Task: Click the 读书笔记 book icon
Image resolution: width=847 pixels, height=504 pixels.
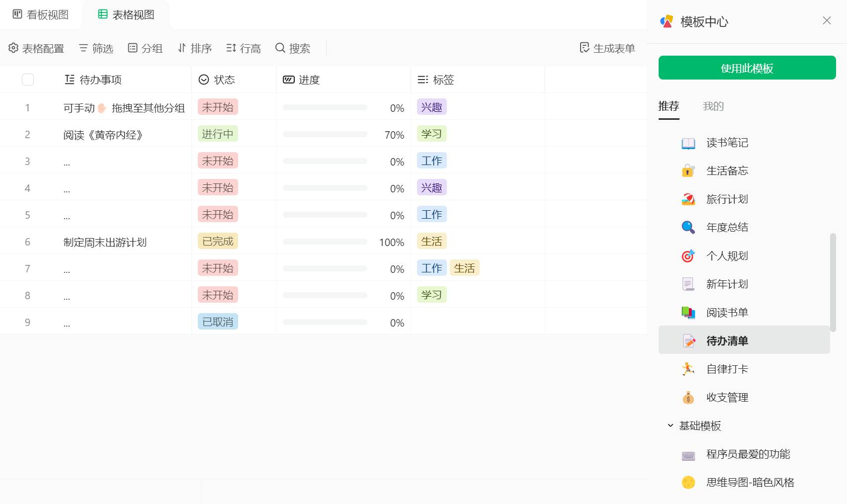Action: [x=688, y=143]
